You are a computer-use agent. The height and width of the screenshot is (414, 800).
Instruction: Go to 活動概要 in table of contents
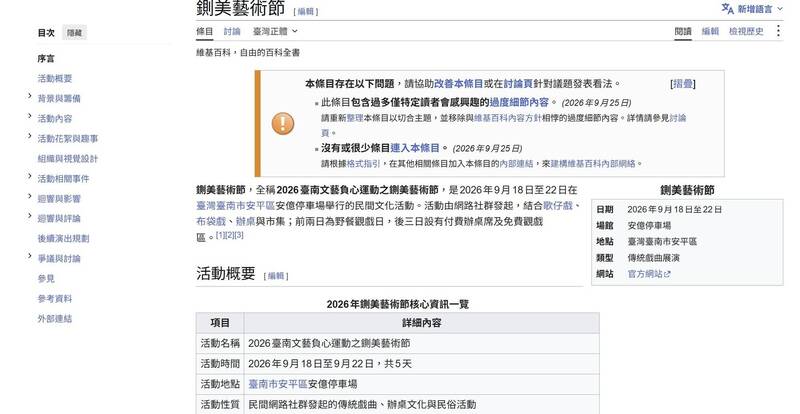click(55, 79)
